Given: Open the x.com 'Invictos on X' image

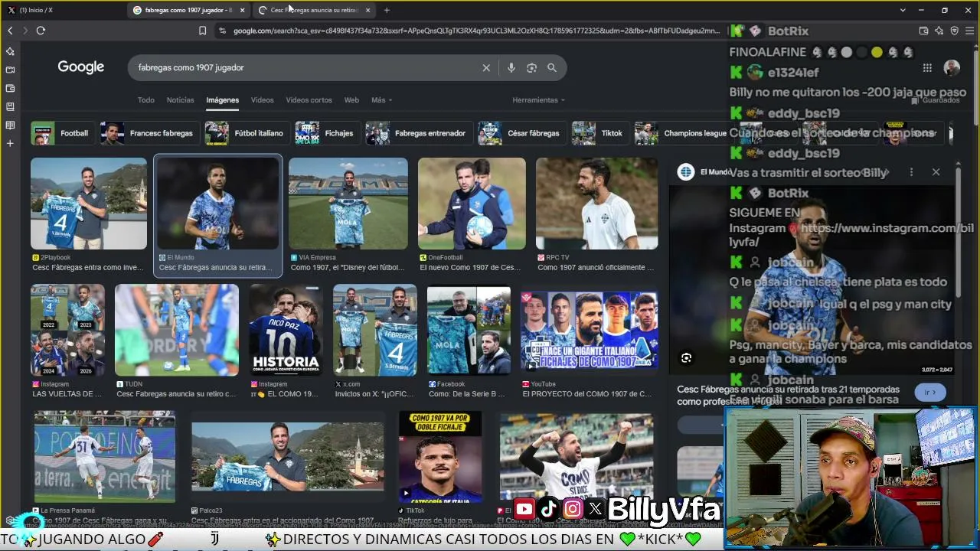Looking at the screenshot, I should 375,330.
